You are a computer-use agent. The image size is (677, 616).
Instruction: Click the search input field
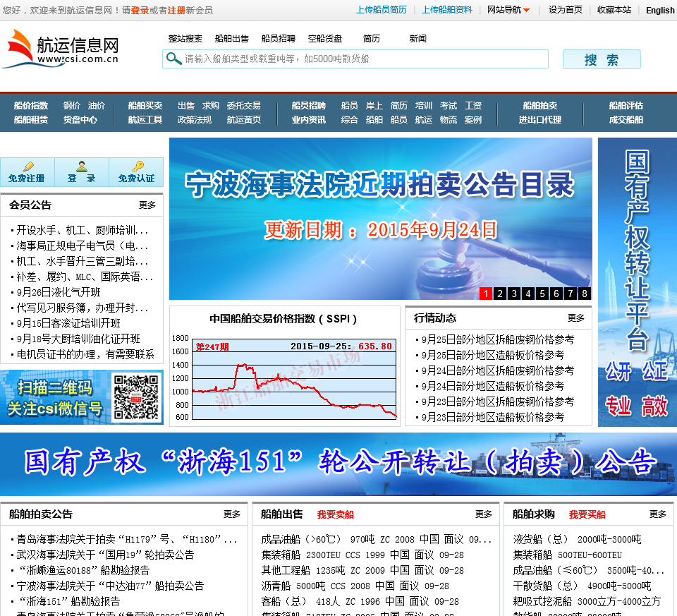coord(355,59)
